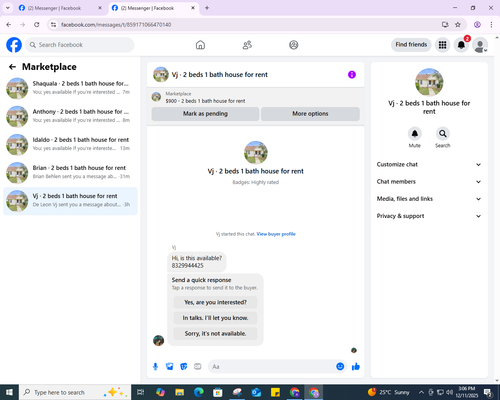The width and height of the screenshot is (500, 400).
Task: Open the $900 Marketplace listing banner
Action: 256,97
